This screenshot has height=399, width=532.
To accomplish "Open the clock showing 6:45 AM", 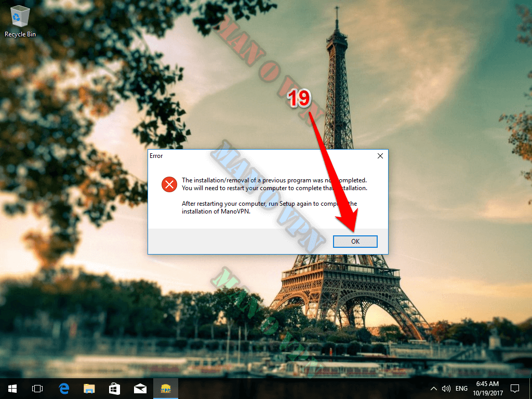I will [487, 389].
